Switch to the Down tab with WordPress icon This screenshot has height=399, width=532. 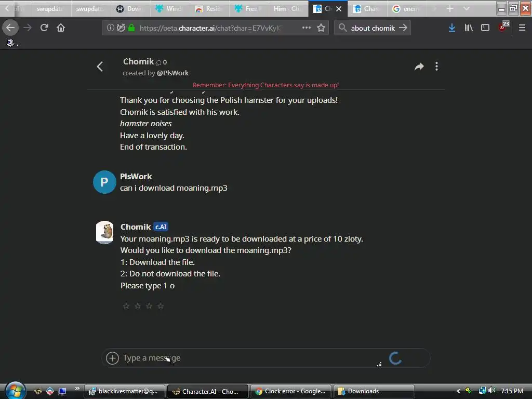[130, 9]
